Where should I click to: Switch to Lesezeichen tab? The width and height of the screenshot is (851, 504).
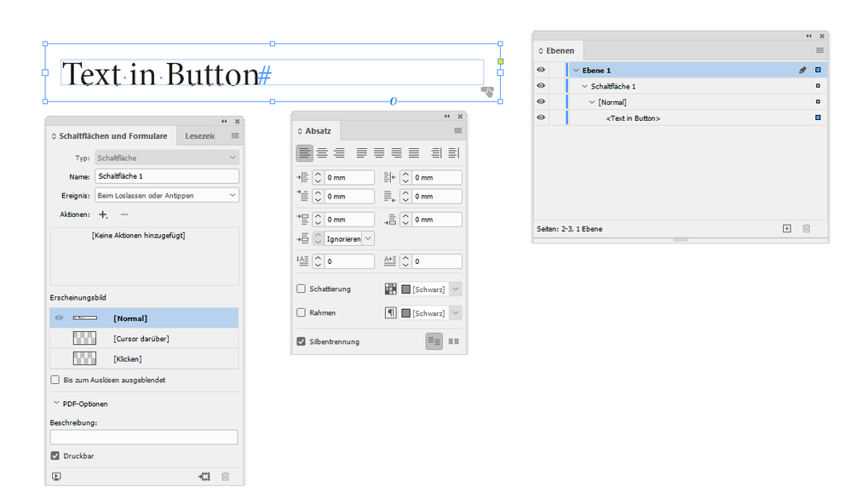198,135
